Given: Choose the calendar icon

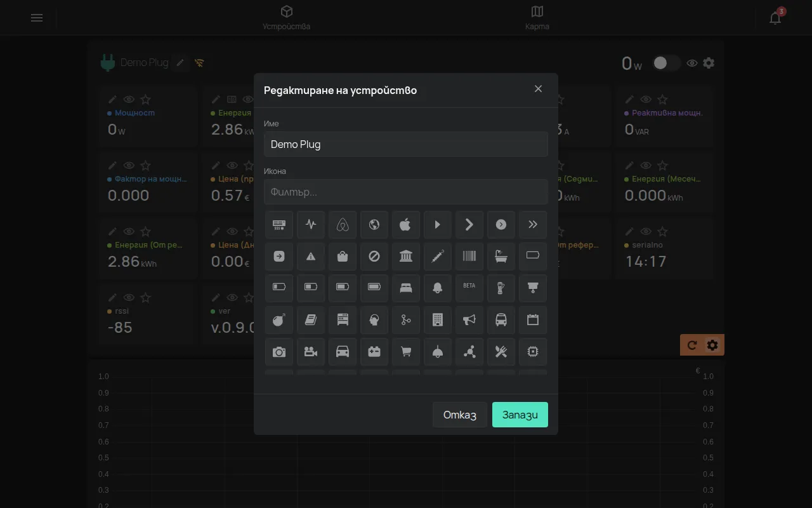Looking at the screenshot, I should [x=533, y=319].
